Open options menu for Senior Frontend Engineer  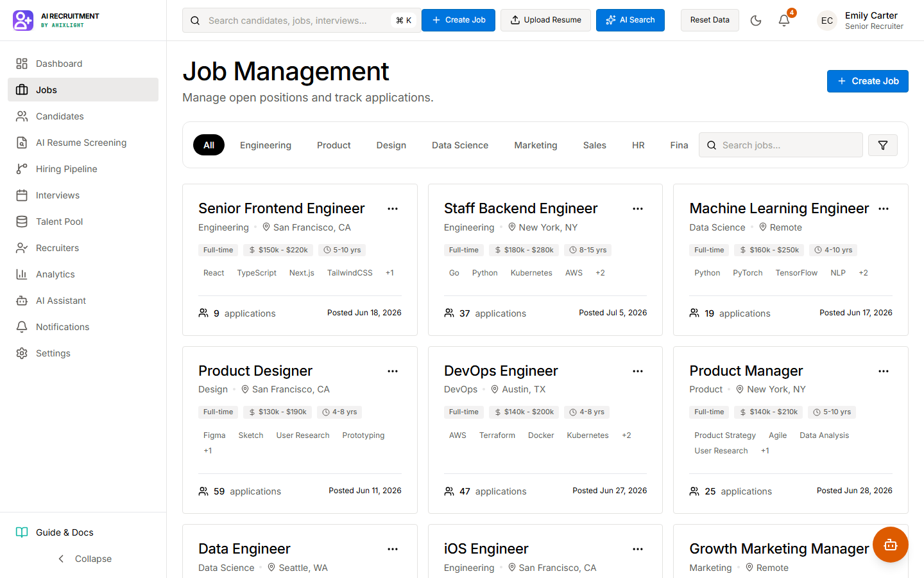(x=393, y=209)
